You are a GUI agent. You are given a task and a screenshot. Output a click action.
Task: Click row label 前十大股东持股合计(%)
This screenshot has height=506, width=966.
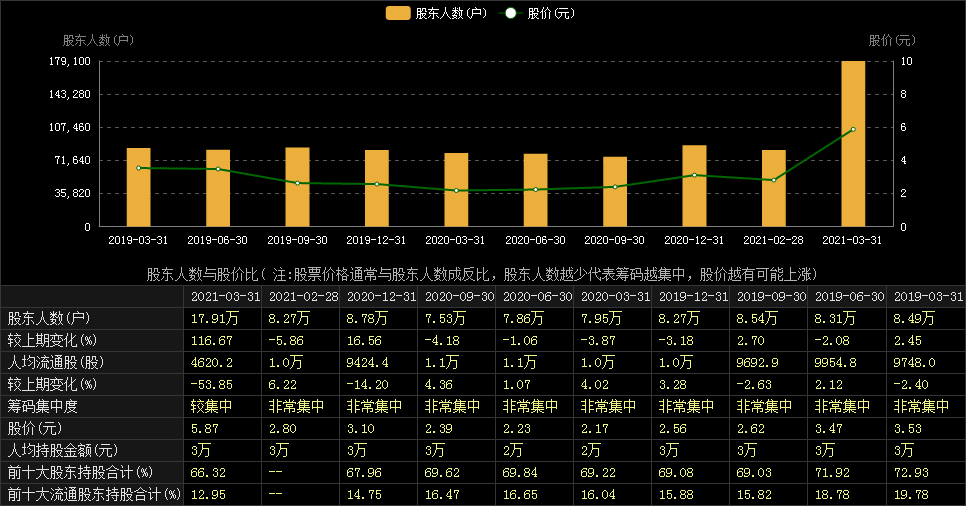click(80, 473)
